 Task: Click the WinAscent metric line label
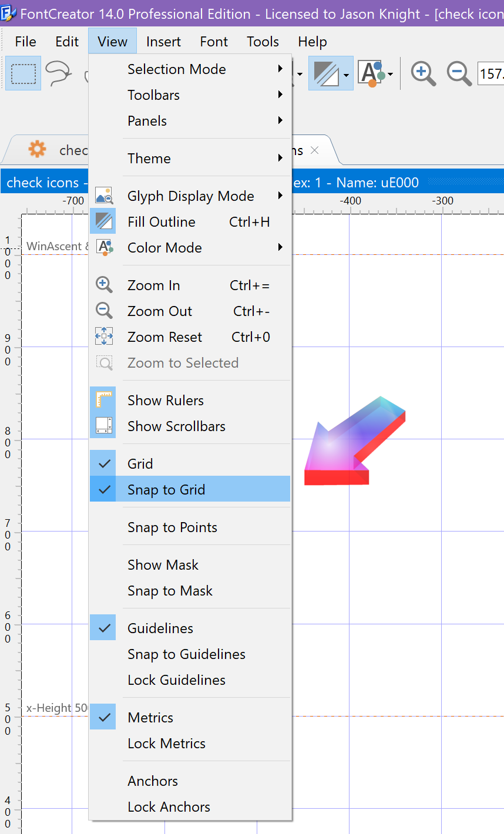point(57,246)
